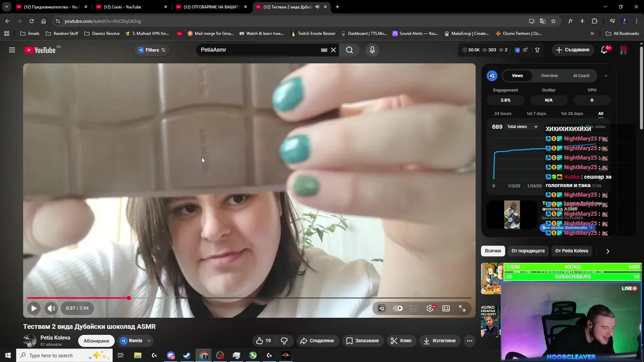Click the red scrubber handle at 0:37
644x362 pixels.
tap(129, 298)
